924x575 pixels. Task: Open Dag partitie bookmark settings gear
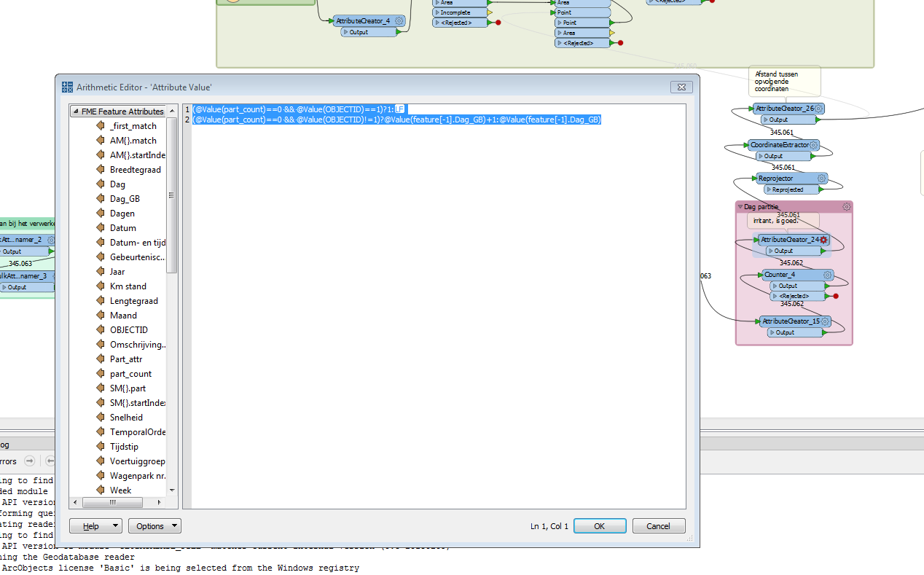click(846, 207)
